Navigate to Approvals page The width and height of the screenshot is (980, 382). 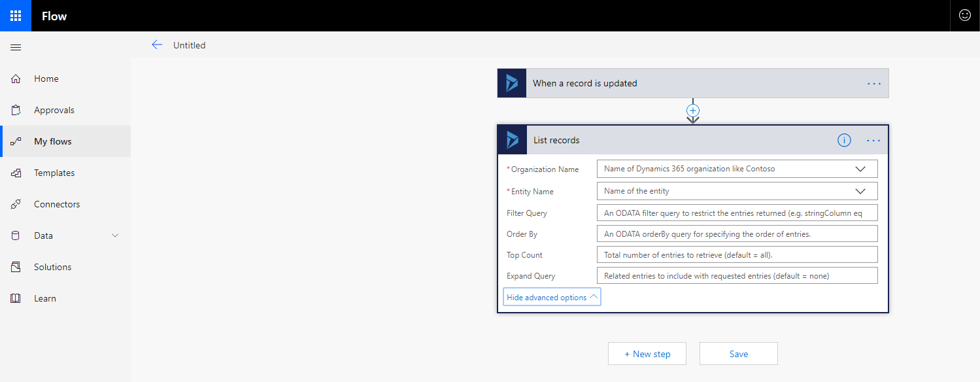click(54, 110)
